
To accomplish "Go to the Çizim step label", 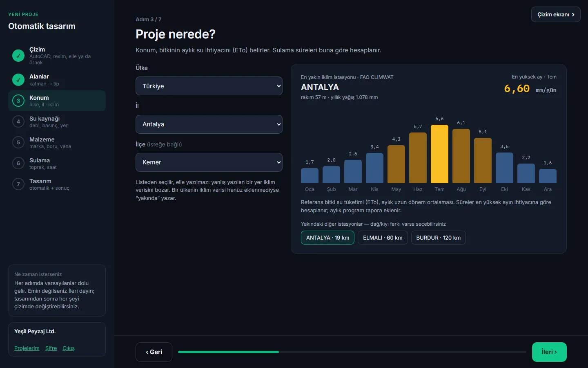I will [x=37, y=49].
